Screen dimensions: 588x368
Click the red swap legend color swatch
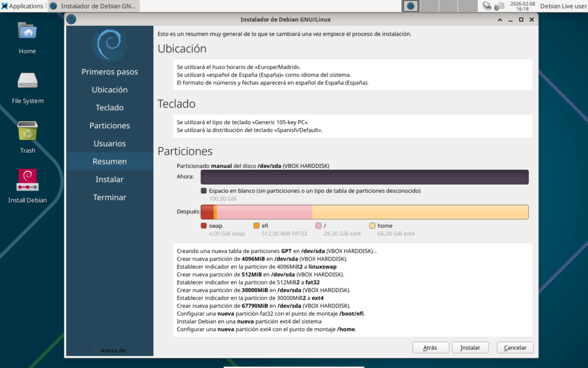tap(204, 226)
